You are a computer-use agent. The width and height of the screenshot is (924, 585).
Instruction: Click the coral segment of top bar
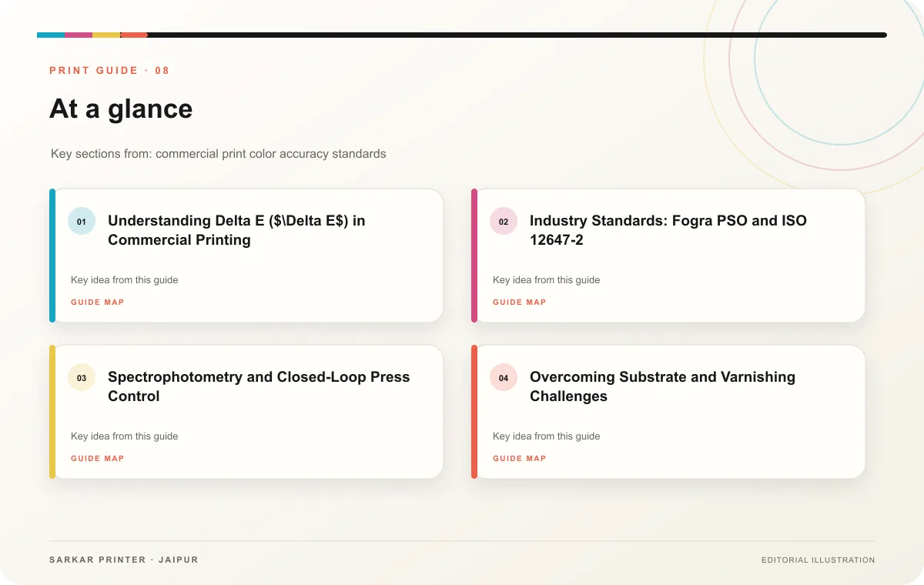click(134, 35)
